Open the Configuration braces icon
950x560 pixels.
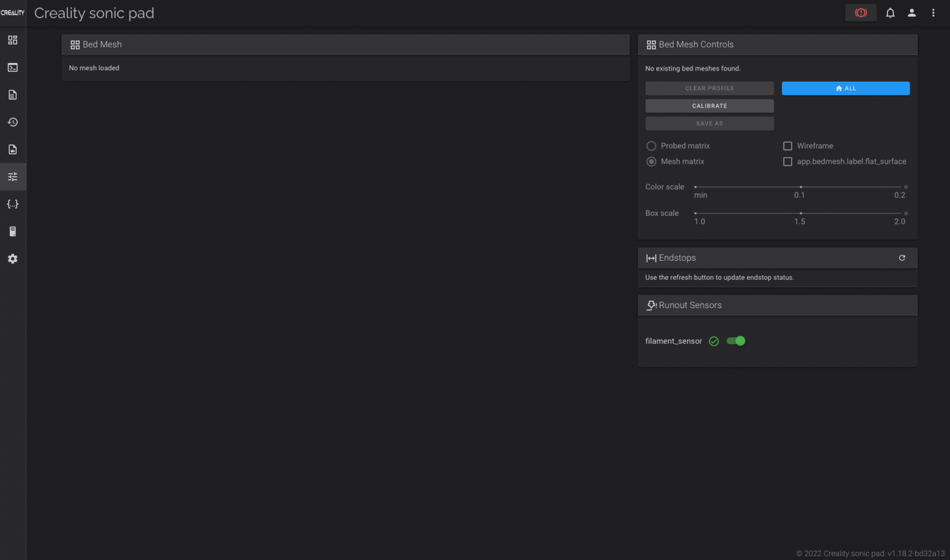[x=12, y=204]
